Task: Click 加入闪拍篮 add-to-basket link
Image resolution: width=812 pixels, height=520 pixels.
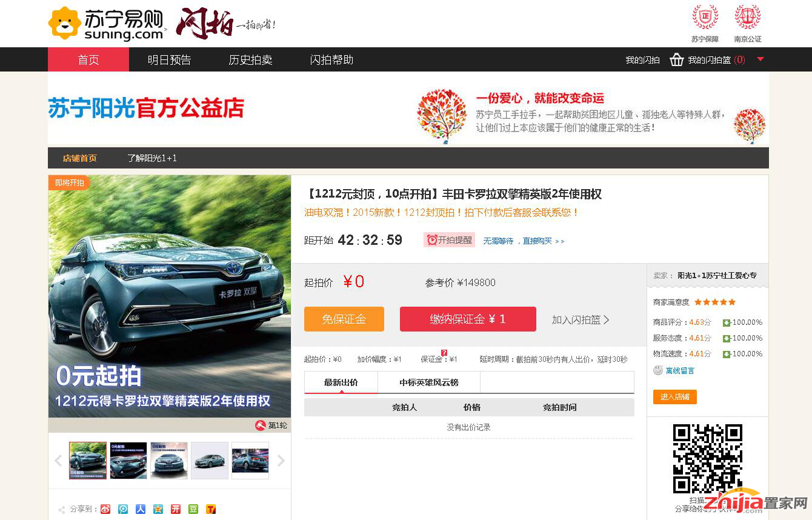Action: (x=581, y=319)
